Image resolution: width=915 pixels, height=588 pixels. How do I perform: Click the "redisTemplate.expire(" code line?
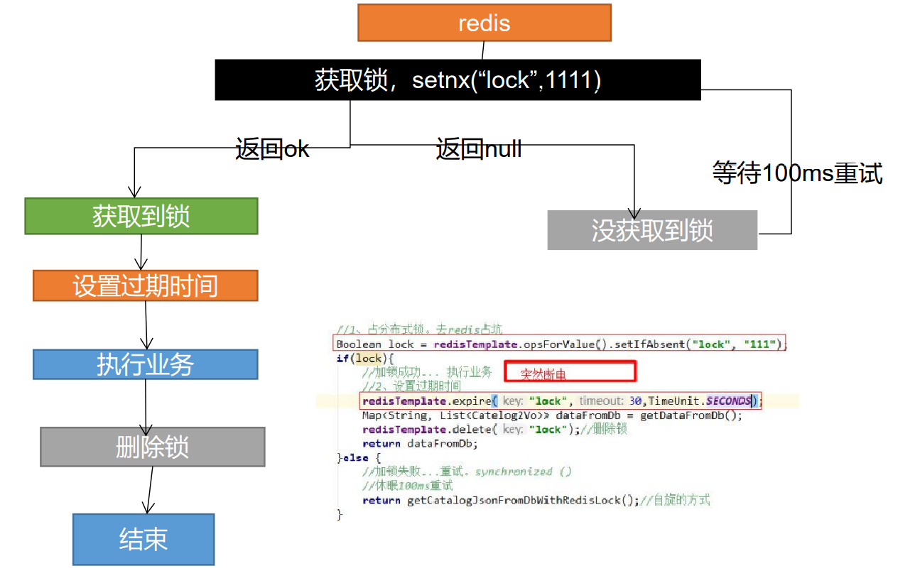click(x=561, y=401)
